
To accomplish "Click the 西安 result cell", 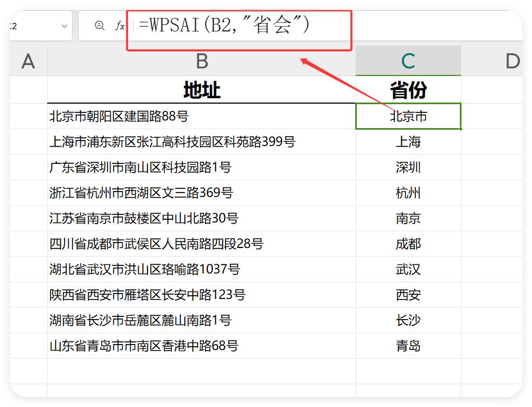I will pos(408,295).
